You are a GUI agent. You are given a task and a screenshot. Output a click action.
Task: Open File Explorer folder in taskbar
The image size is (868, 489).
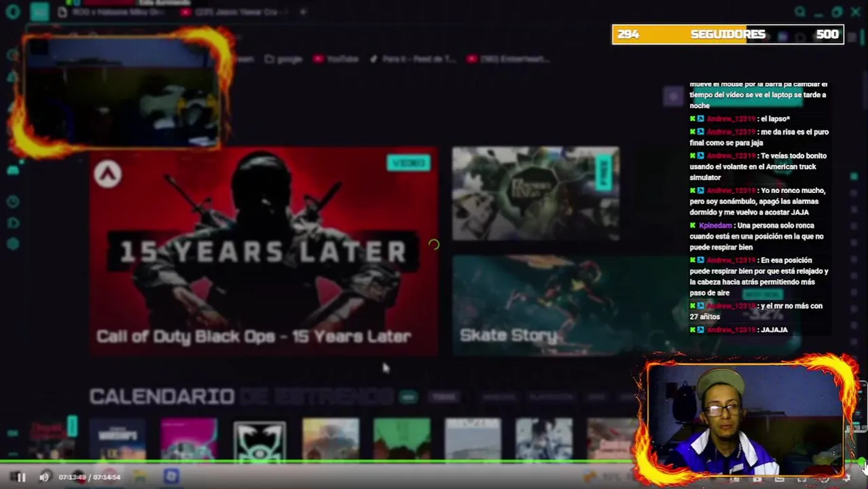coord(141,477)
